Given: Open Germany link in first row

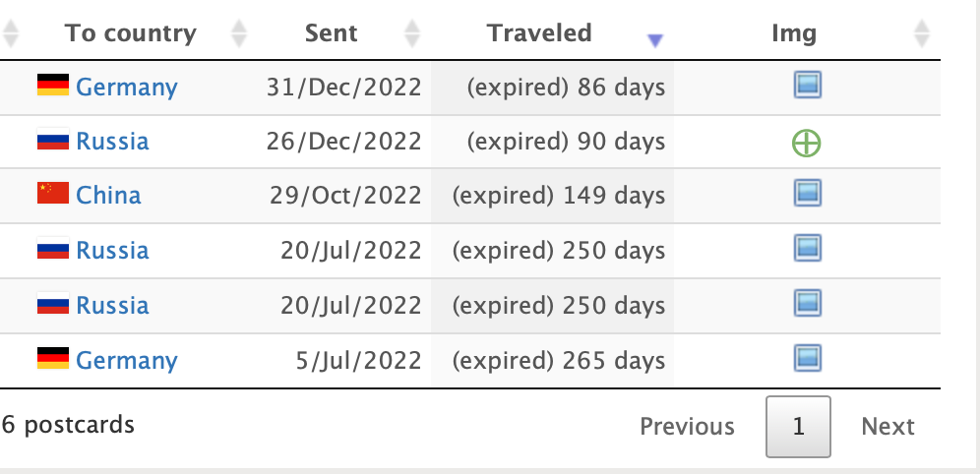Looking at the screenshot, I should 127,87.
